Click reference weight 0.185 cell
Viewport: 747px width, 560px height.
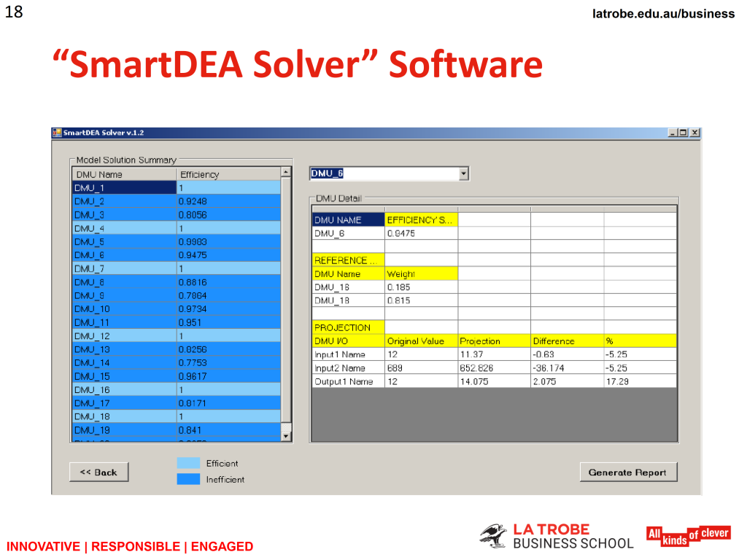[x=421, y=287]
